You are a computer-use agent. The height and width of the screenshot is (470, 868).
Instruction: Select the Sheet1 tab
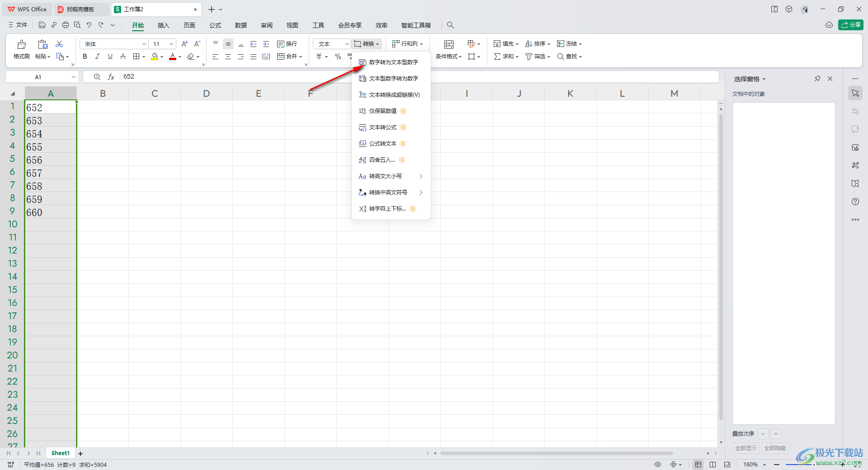coord(61,453)
